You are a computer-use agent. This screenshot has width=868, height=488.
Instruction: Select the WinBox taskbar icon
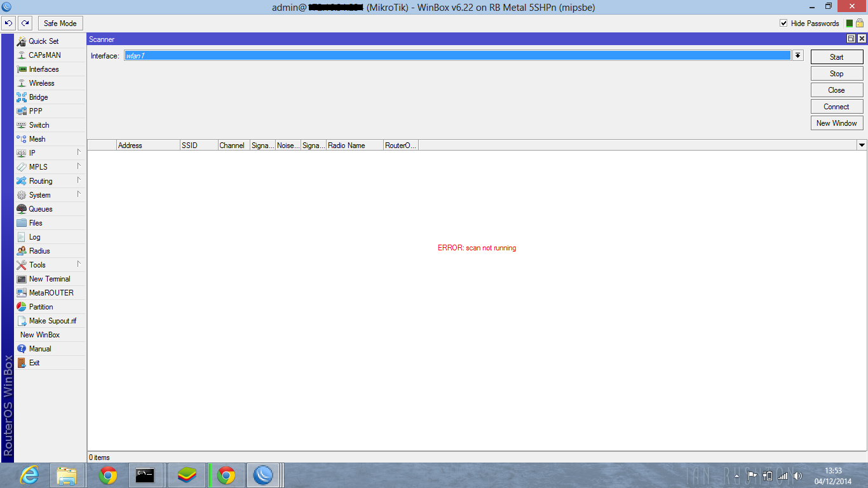tap(263, 475)
